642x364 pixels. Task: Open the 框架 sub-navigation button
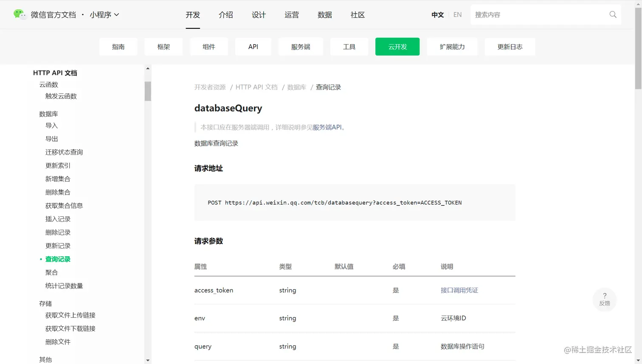(x=163, y=47)
